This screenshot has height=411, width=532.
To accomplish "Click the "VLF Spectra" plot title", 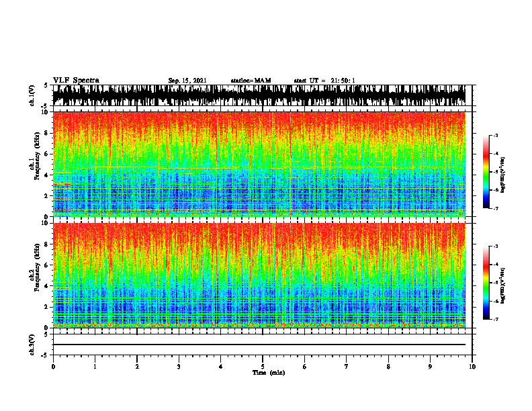I will pyautogui.click(x=76, y=81).
